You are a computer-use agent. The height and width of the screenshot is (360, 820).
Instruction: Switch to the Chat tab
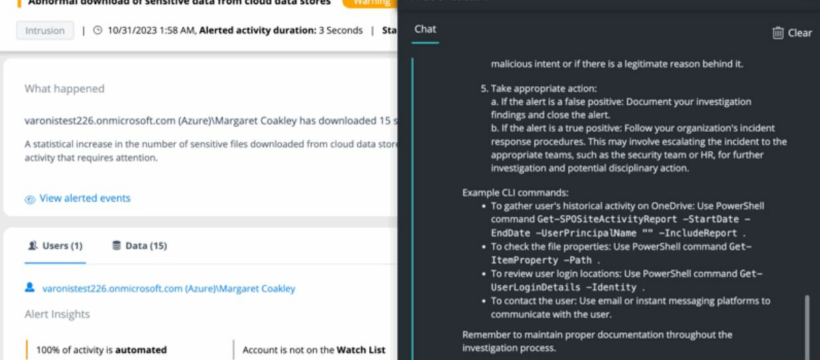(425, 29)
